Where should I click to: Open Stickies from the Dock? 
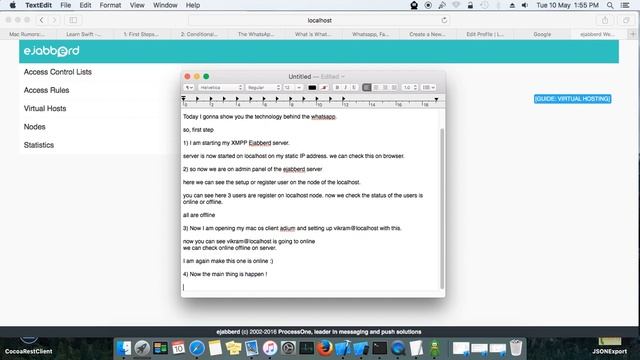tap(233, 348)
